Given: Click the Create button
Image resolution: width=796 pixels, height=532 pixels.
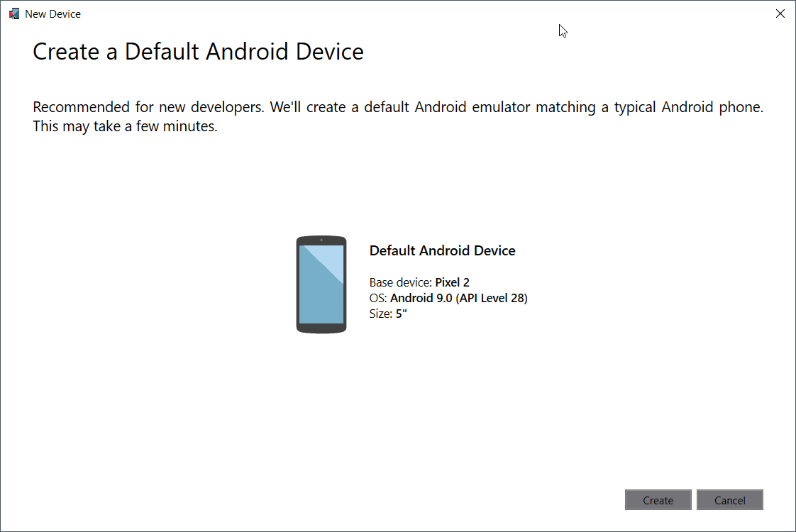Looking at the screenshot, I should pyautogui.click(x=658, y=500).
